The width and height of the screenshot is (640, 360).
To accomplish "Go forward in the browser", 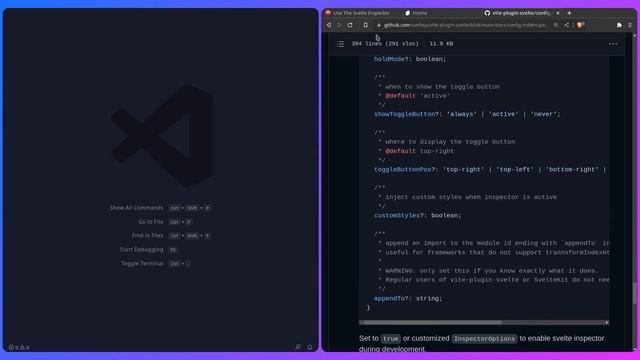I will click(x=339, y=25).
